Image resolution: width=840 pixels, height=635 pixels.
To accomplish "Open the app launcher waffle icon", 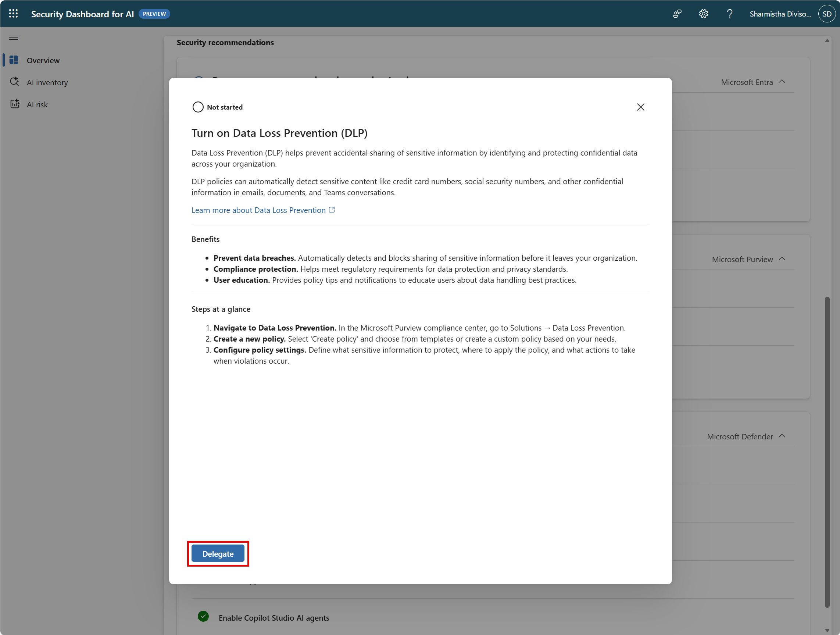I will coord(13,14).
